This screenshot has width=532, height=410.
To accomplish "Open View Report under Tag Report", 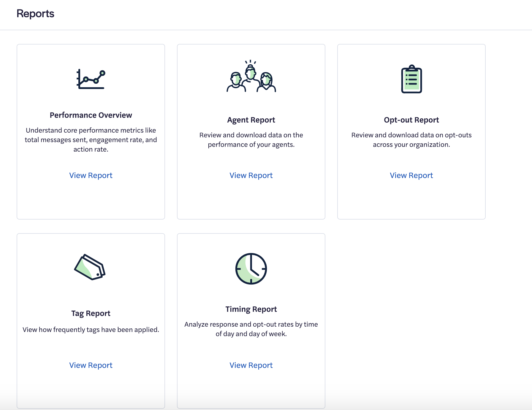I will [91, 365].
